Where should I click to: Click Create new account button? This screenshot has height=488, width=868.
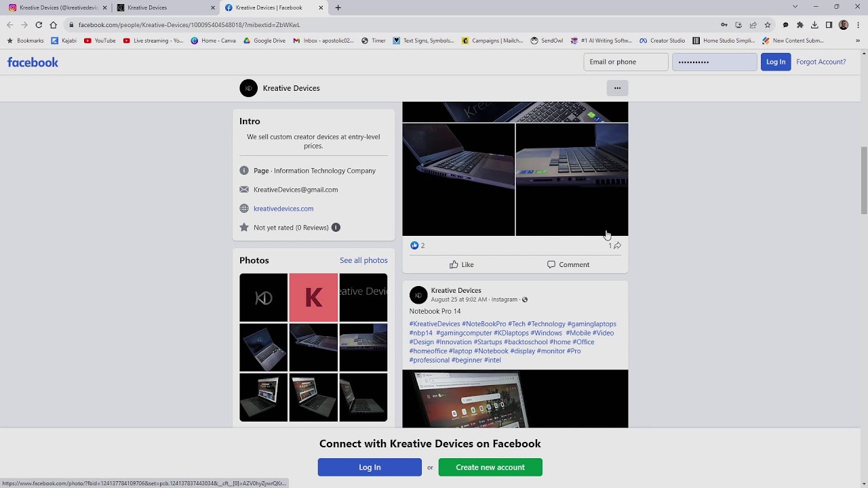(x=490, y=467)
